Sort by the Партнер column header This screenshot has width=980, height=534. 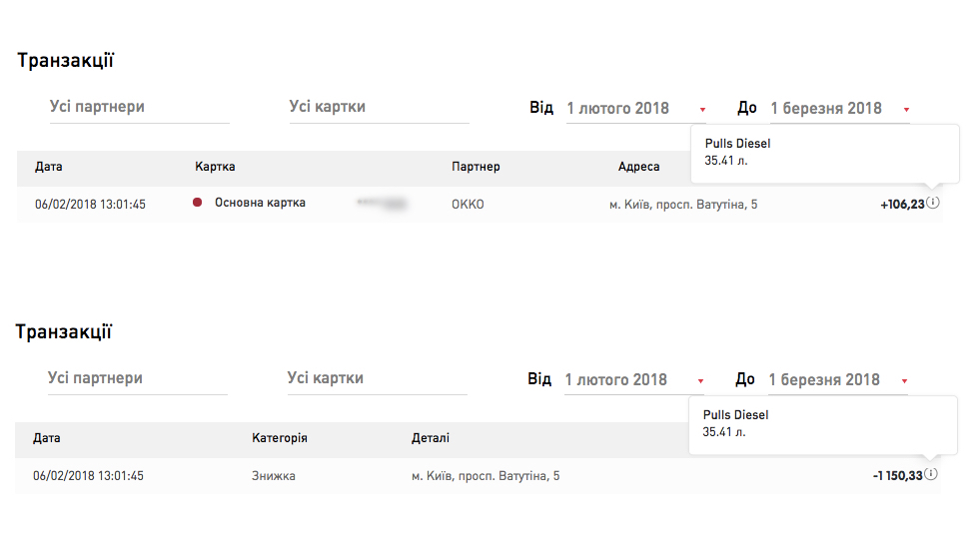point(476,167)
